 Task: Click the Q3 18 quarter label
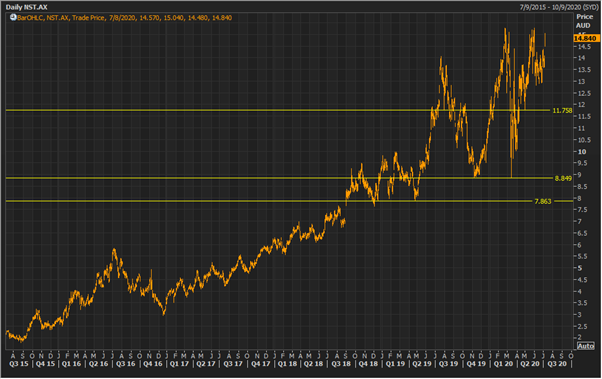(x=341, y=364)
